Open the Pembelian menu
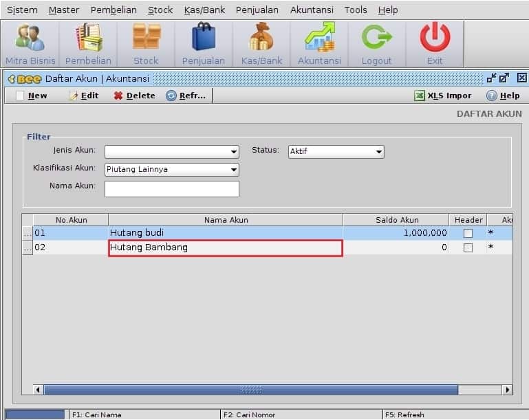This screenshot has height=420, width=529. [114, 10]
